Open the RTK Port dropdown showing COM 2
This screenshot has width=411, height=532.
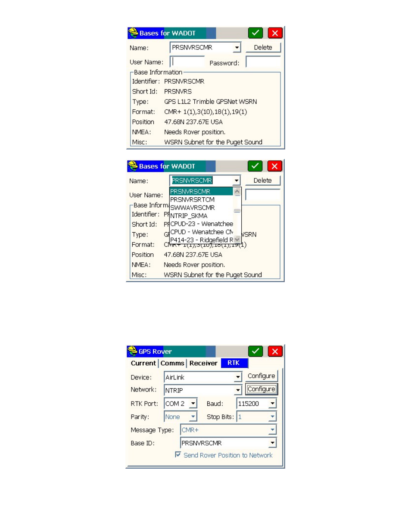(x=193, y=404)
